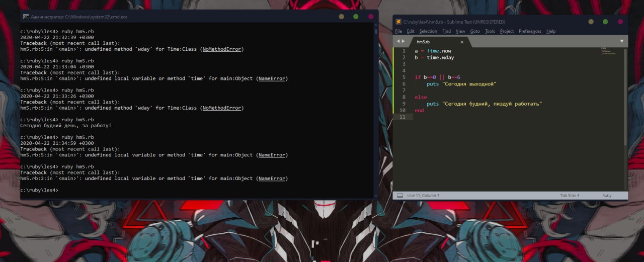Open the Edit menu
This screenshot has height=262, width=644.
pyautogui.click(x=411, y=31)
